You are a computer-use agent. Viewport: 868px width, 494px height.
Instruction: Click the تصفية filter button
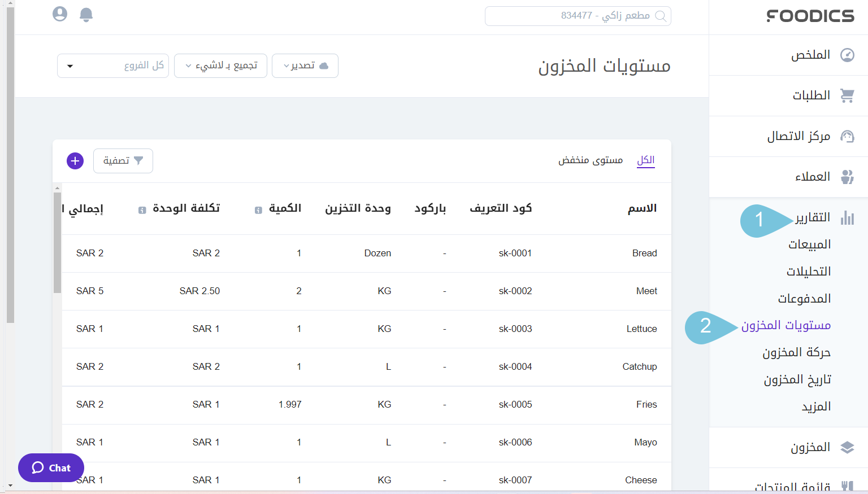(x=123, y=161)
